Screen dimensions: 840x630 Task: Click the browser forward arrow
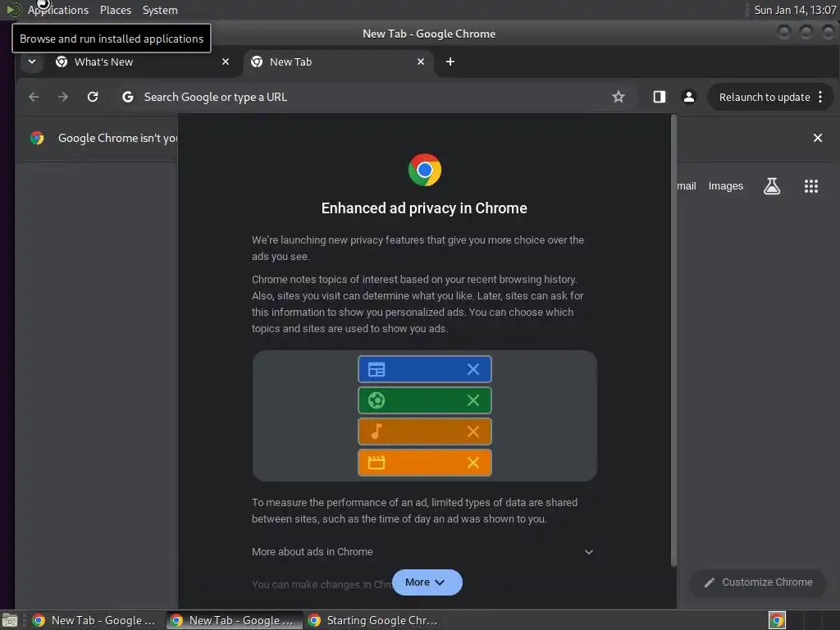[63, 97]
